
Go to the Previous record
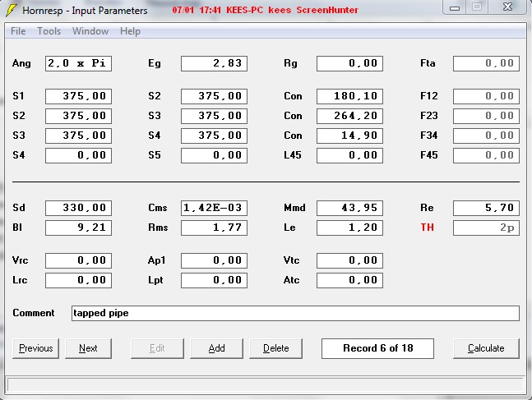pyautogui.click(x=35, y=348)
